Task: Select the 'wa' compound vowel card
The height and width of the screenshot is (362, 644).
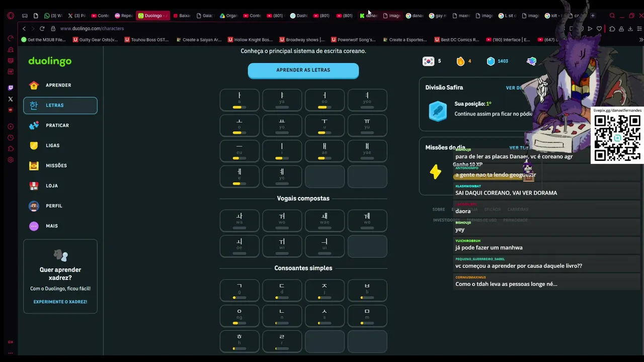Action: 239,221
